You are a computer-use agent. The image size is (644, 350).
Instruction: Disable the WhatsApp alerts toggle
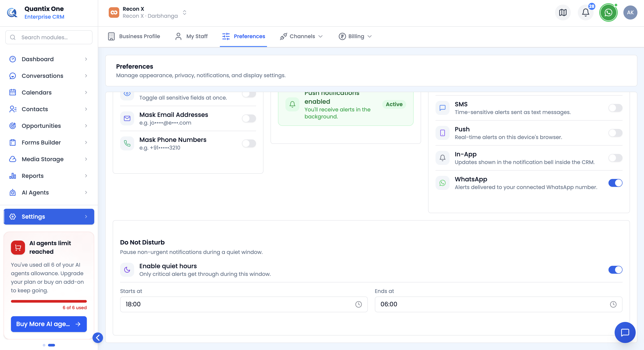point(615,183)
